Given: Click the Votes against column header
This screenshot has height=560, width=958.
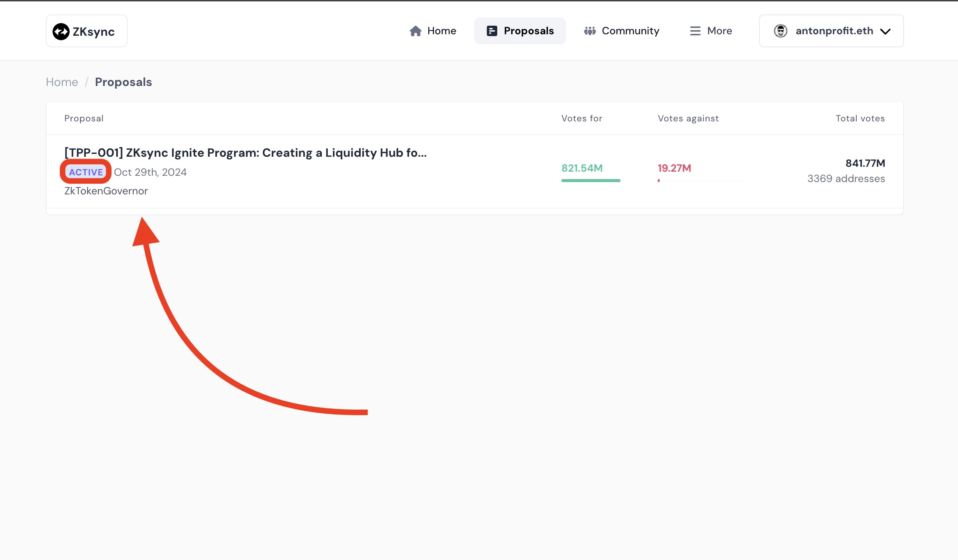Looking at the screenshot, I should tap(688, 118).
